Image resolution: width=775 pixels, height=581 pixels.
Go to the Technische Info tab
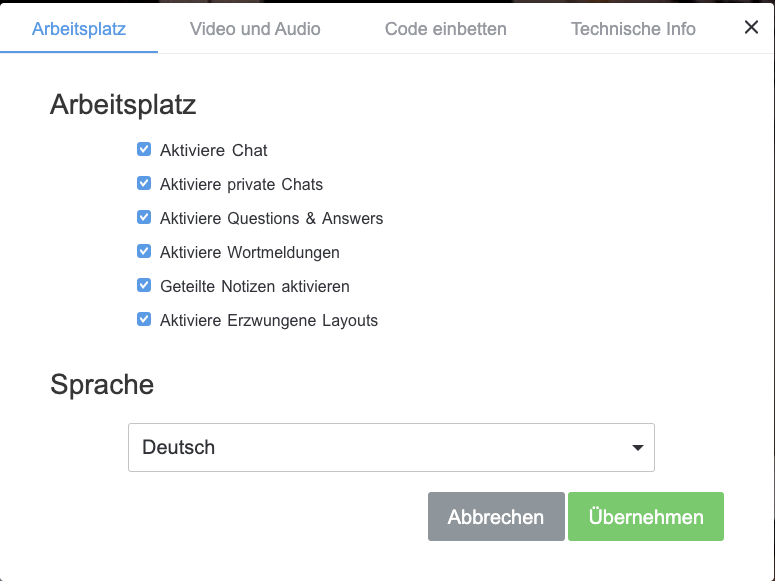pyautogui.click(x=633, y=29)
